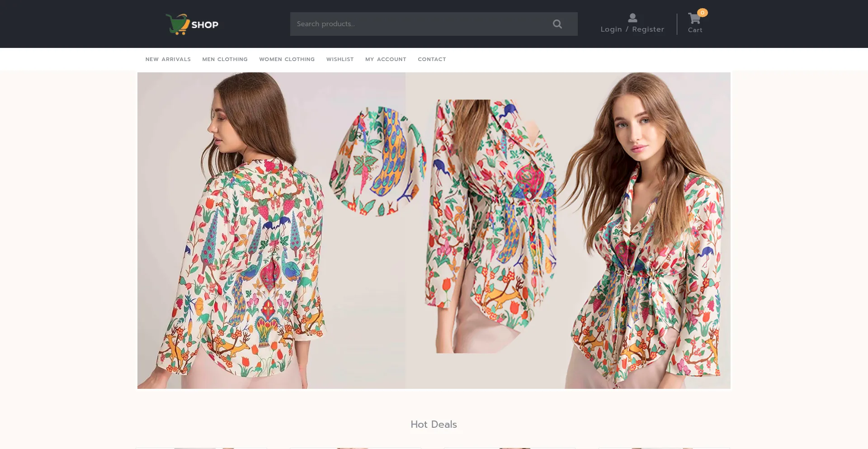Viewport: 868px width, 449px height.
Task: Open the Wishlist page
Action: pos(340,59)
